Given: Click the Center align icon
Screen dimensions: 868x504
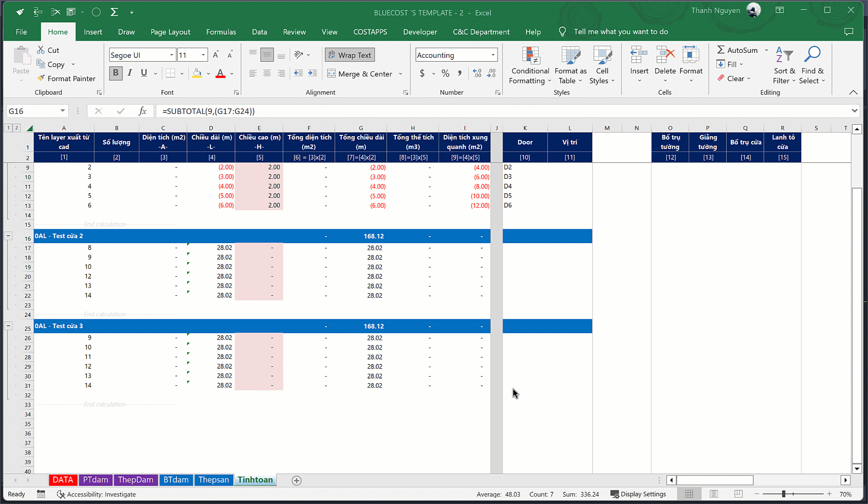Looking at the screenshot, I should [267, 73].
